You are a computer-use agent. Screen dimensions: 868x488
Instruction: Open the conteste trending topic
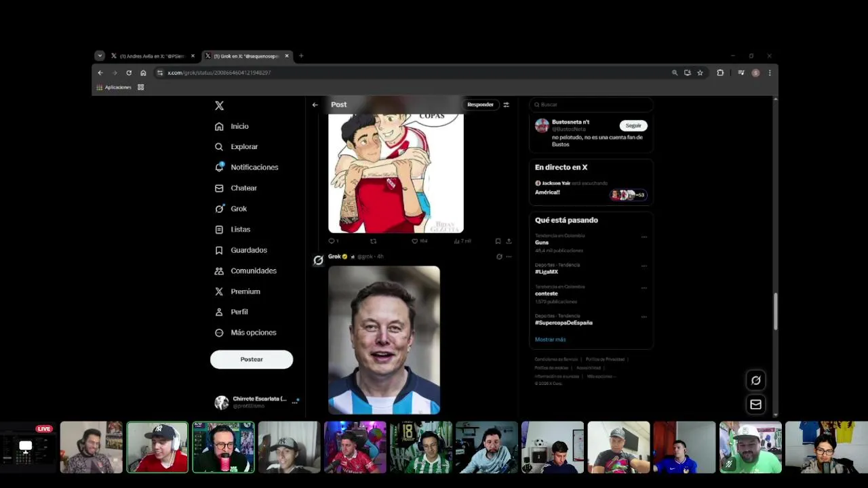[x=547, y=293]
